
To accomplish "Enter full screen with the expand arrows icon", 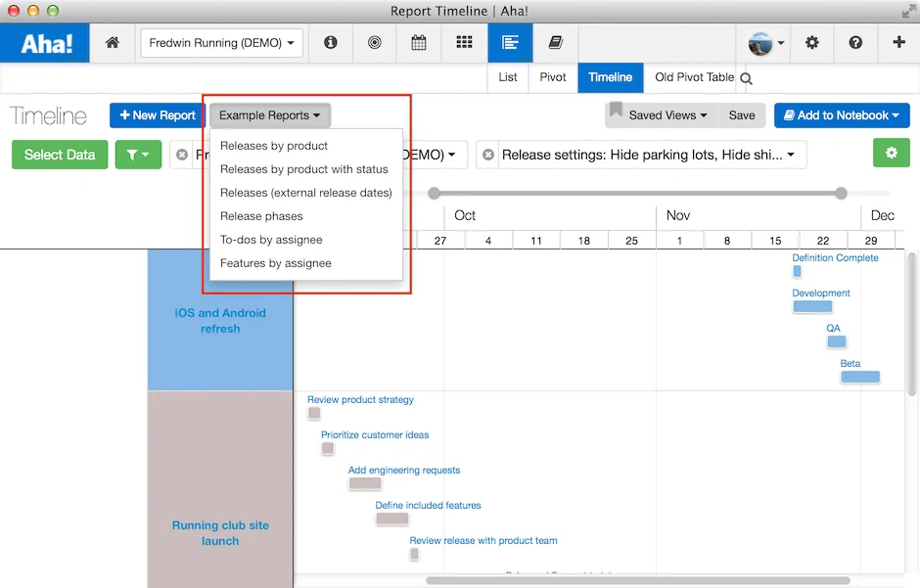I will pyautogui.click(x=909, y=11).
